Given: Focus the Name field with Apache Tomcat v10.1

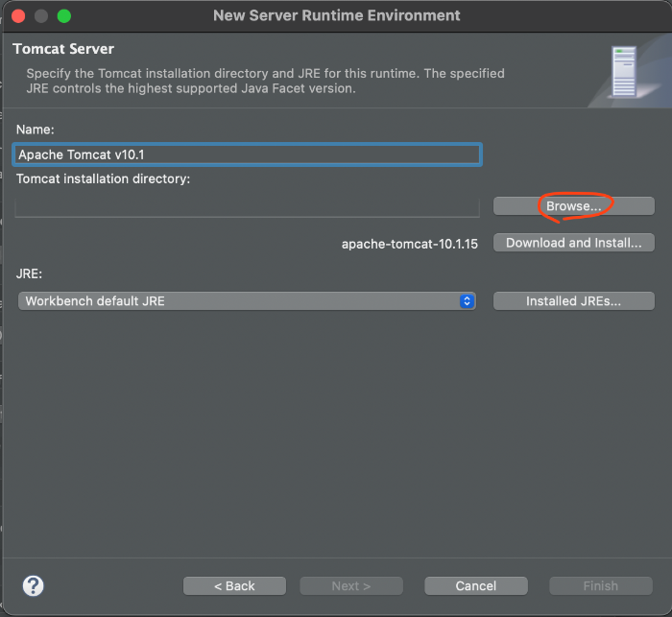Looking at the screenshot, I should (x=248, y=154).
